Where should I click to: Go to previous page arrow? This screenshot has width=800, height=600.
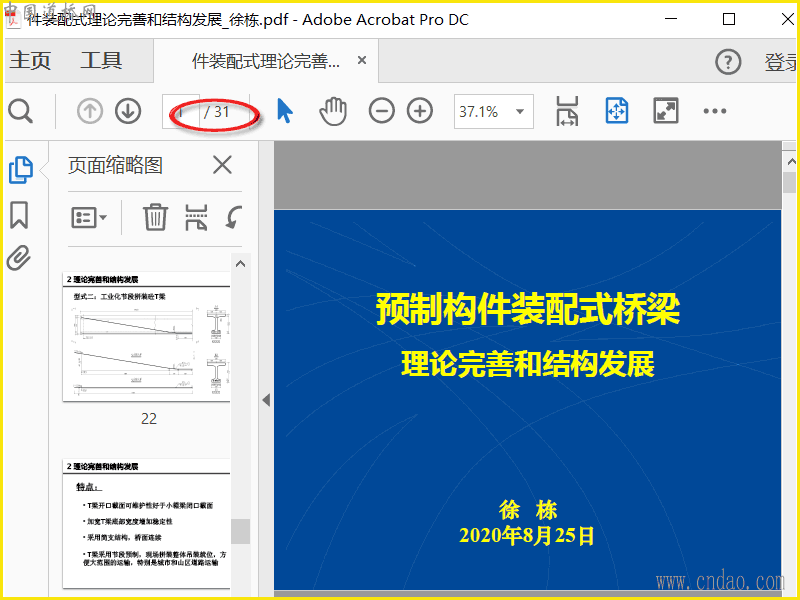(x=90, y=111)
